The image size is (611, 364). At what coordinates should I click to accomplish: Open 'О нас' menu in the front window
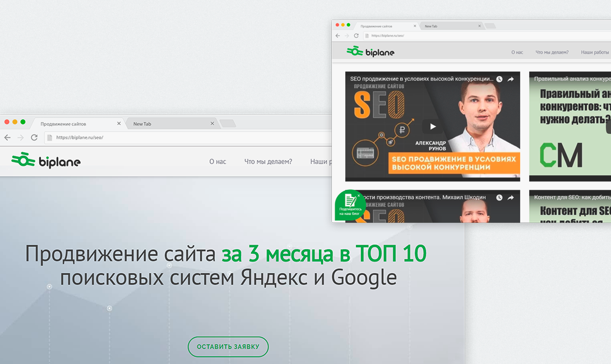tap(517, 52)
